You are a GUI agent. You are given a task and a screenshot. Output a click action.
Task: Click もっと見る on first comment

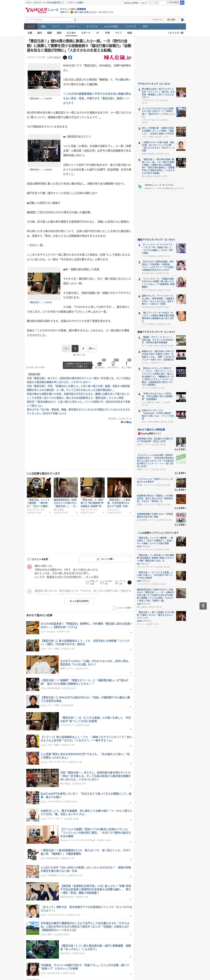(92, 577)
